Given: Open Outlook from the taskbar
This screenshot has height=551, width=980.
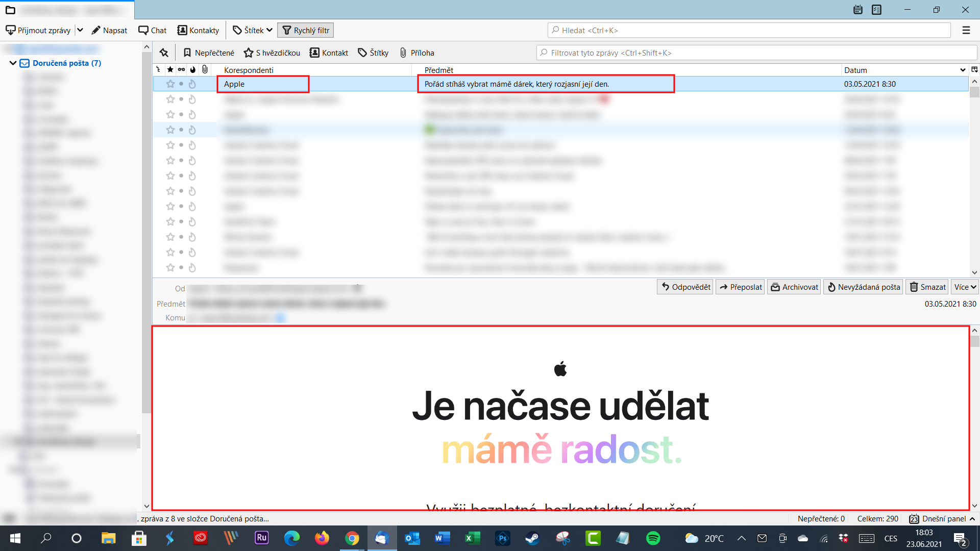Looking at the screenshot, I should tap(412, 538).
